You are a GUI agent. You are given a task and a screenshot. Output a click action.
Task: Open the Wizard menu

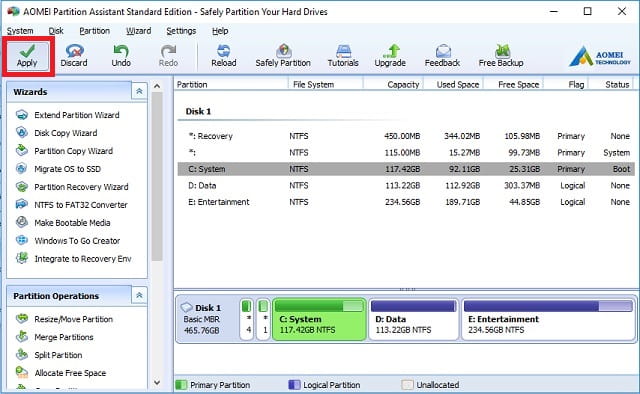coord(138,31)
